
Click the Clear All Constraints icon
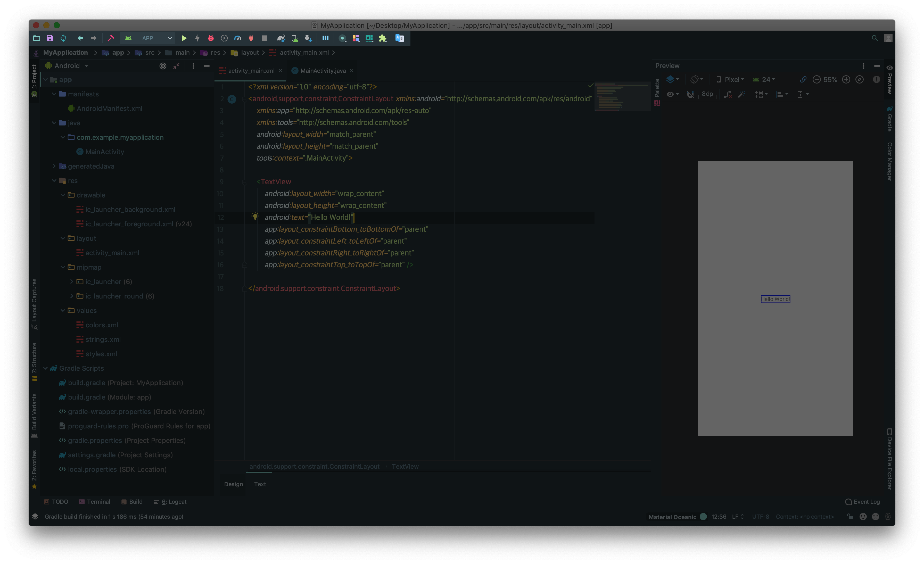pos(728,95)
